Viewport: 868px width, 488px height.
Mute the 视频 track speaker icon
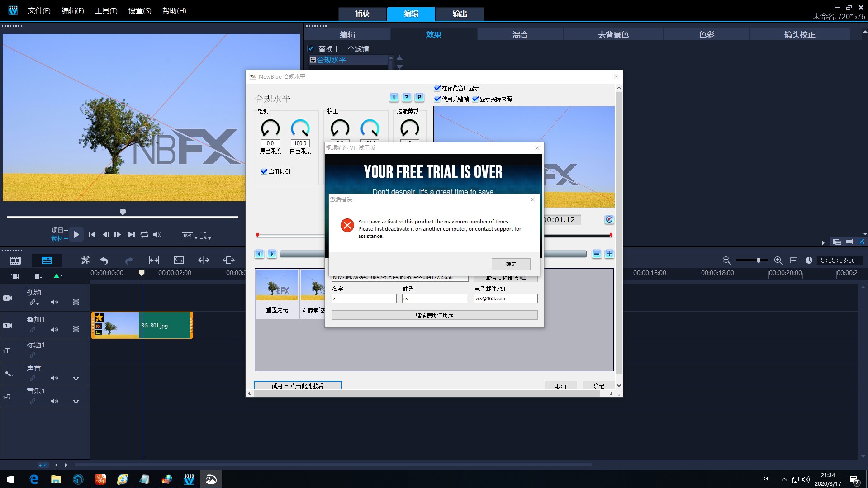(54, 302)
